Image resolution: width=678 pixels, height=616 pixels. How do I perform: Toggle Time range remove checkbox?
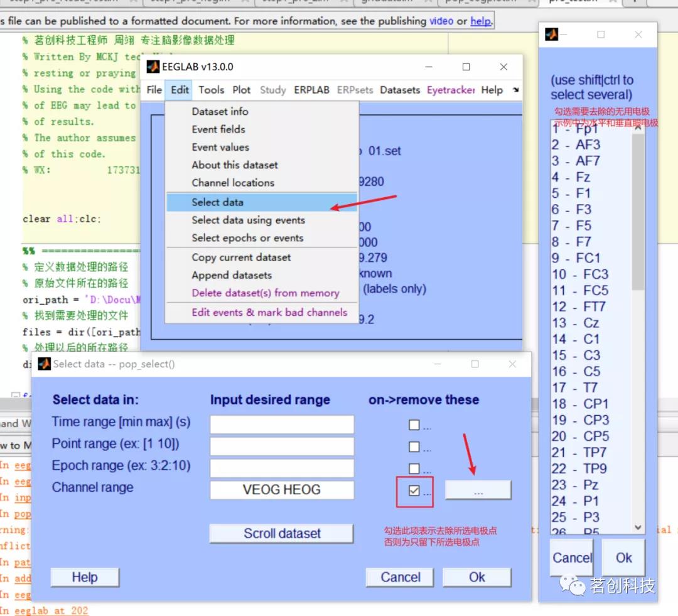[414, 425]
